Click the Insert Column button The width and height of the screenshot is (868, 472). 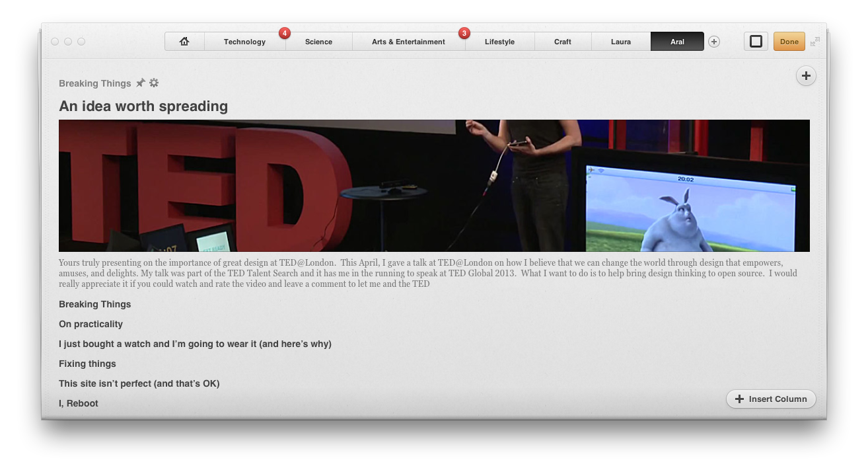pyautogui.click(x=771, y=399)
